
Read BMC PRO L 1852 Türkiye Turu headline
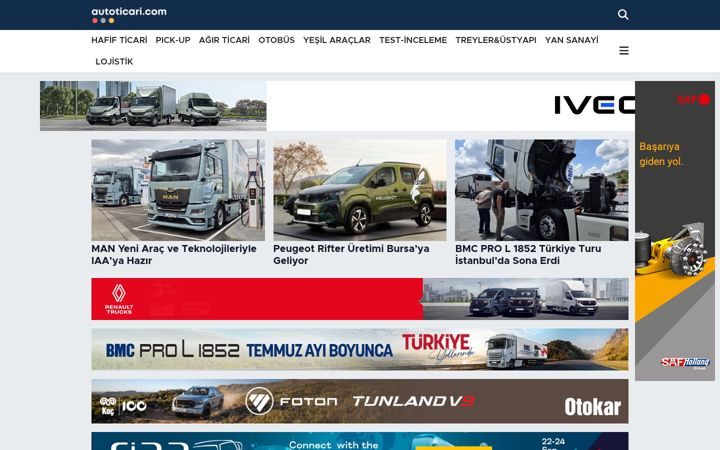click(528, 254)
